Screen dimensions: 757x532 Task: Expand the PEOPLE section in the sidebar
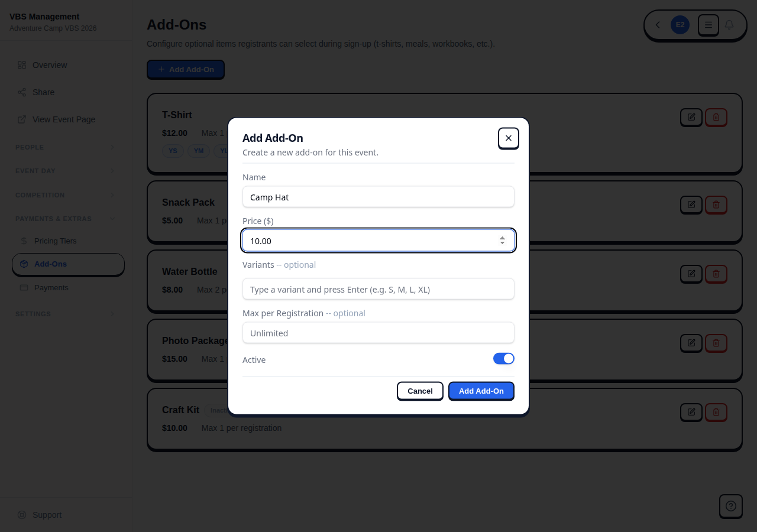(65, 147)
